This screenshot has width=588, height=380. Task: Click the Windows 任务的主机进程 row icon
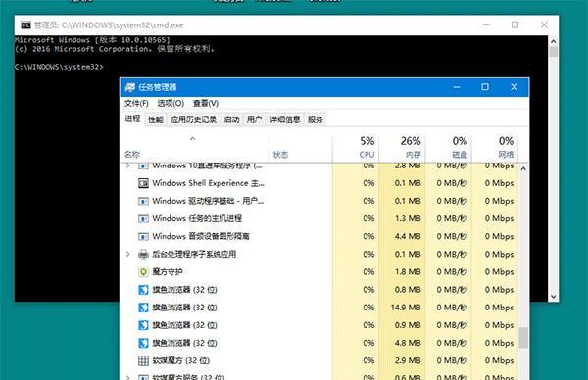pos(143,218)
